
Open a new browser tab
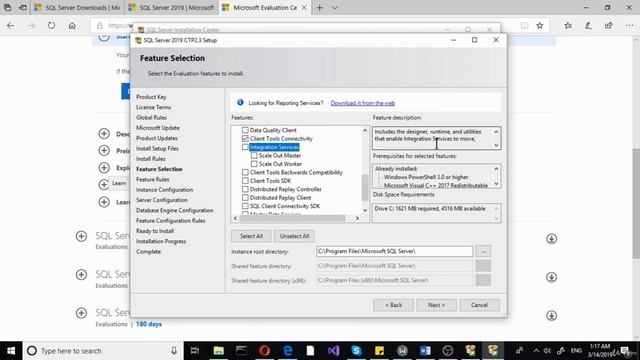[320, 7]
